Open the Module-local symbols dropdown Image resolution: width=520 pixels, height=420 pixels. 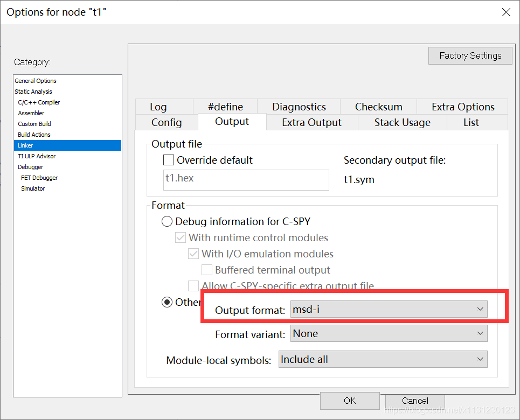point(383,360)
